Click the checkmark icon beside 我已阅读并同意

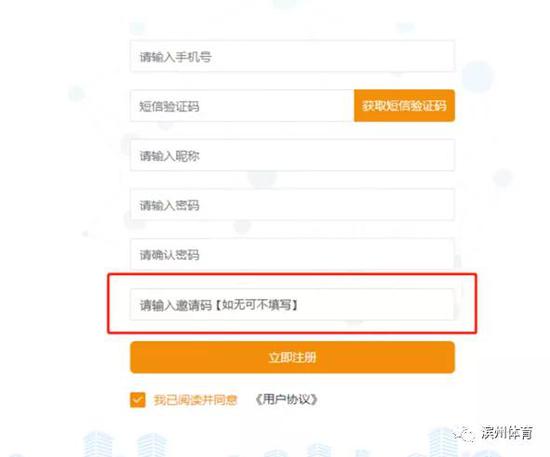click(138, 399)
